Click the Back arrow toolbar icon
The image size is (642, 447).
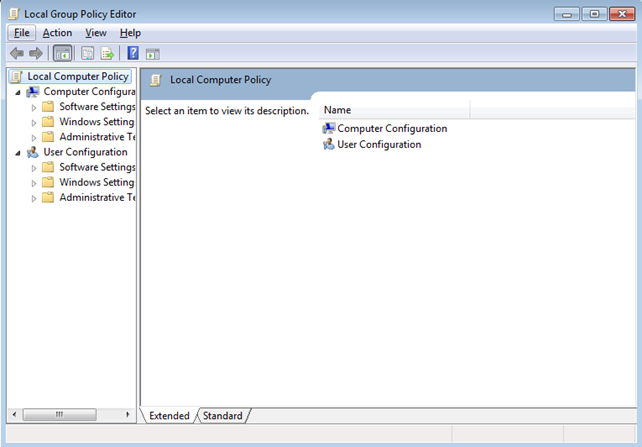(16, 53)
